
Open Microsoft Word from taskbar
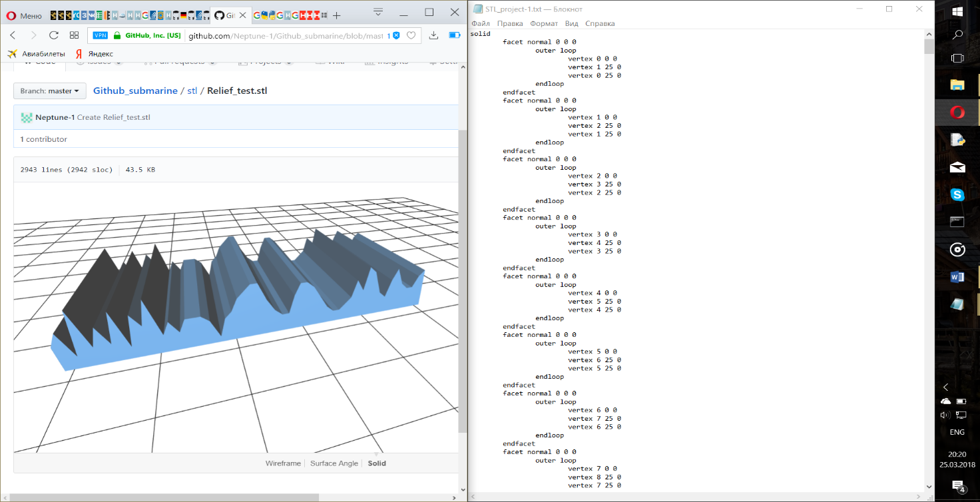957,277
